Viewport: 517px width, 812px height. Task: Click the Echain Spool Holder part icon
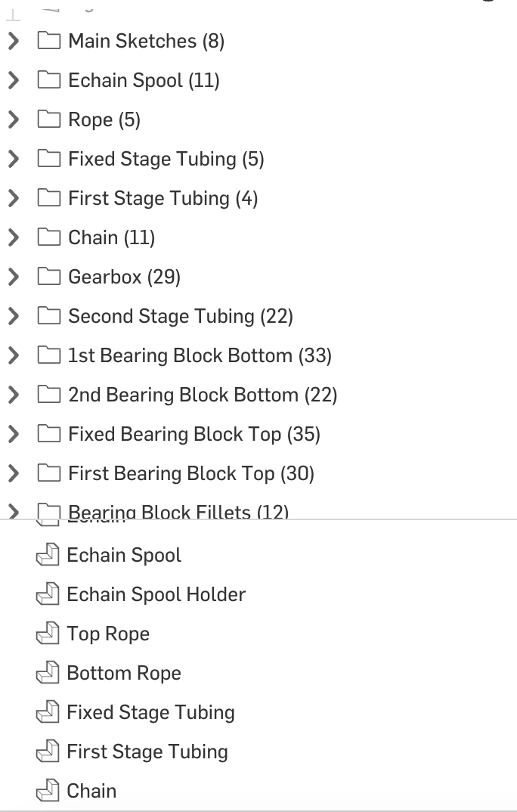(x=47, y=594)
